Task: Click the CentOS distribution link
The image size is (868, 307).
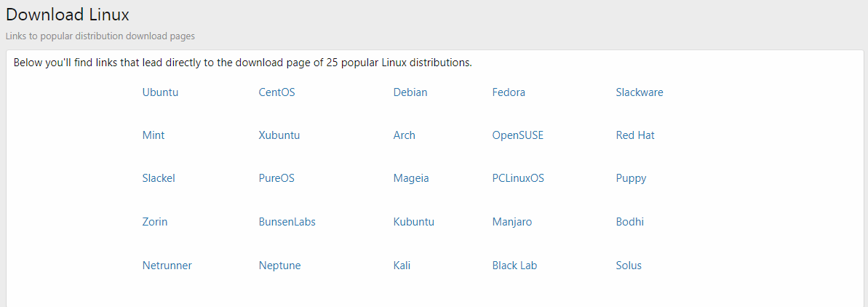Action: tap(276, 92)
